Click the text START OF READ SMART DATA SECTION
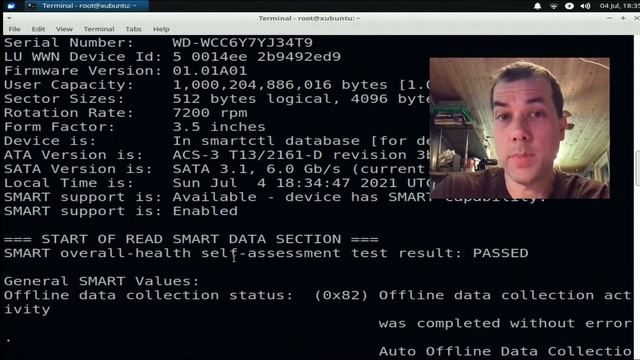This screenshot has height=360, width=640. coord(191,239)
